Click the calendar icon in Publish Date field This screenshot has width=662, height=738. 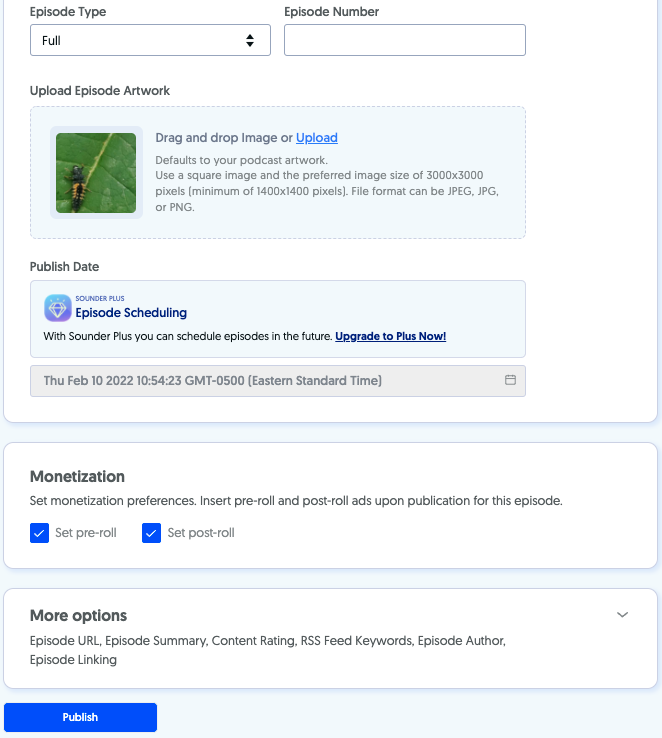(510, 380)
